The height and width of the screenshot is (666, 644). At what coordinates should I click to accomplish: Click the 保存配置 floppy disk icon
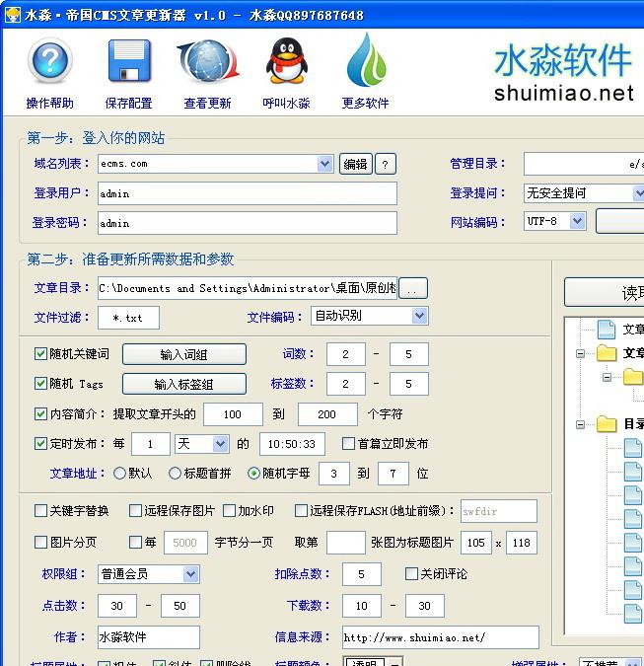click(129, 61)
